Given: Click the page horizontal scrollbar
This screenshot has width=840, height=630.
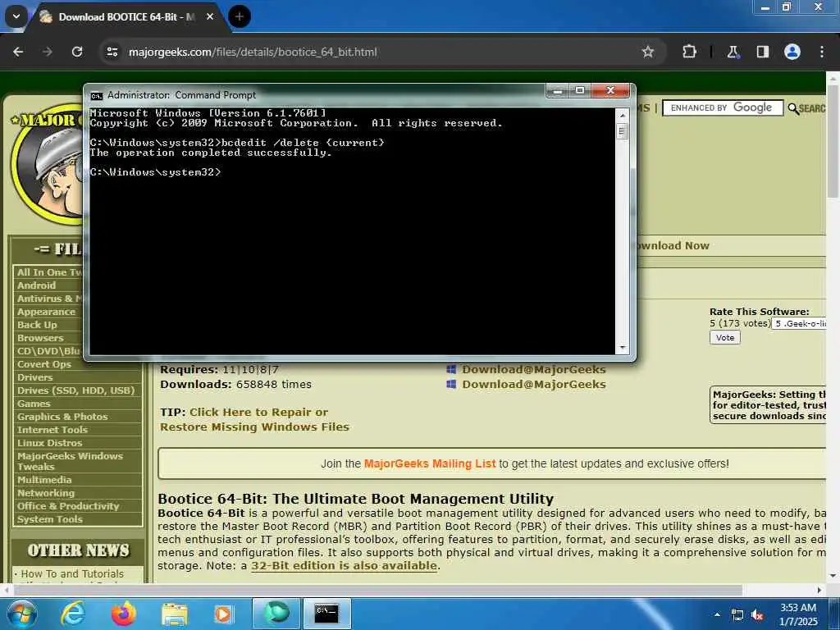Looking at the screenshot, I should tap(377, 590).
